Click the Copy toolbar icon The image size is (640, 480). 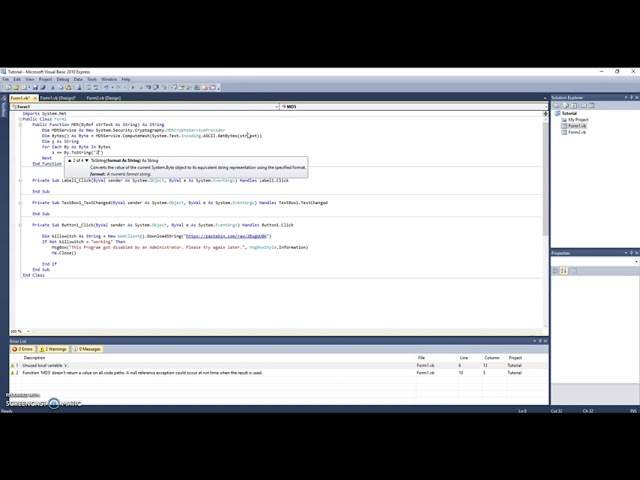60,87
